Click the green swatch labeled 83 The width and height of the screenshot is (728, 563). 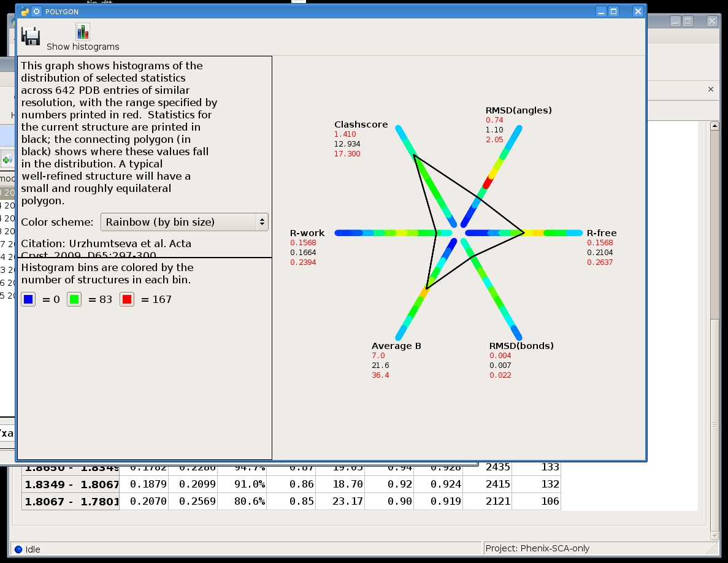(x=74, y=299)
